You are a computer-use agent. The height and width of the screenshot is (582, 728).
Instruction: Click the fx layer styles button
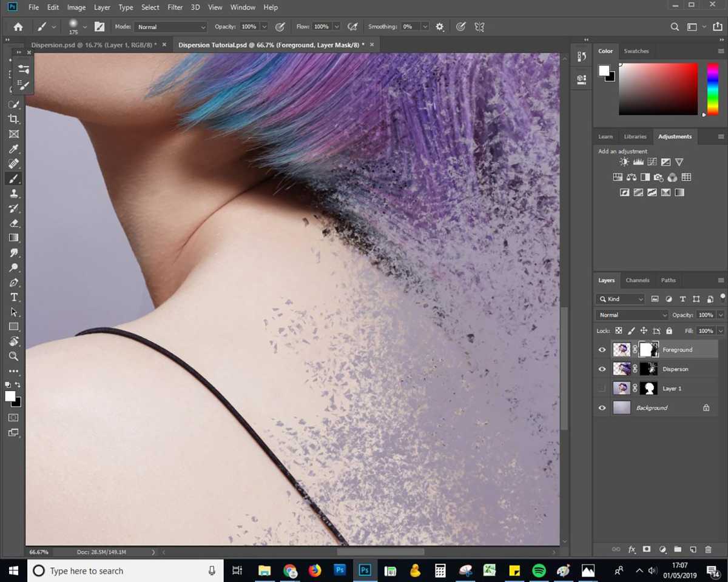(x=632, y=549)
